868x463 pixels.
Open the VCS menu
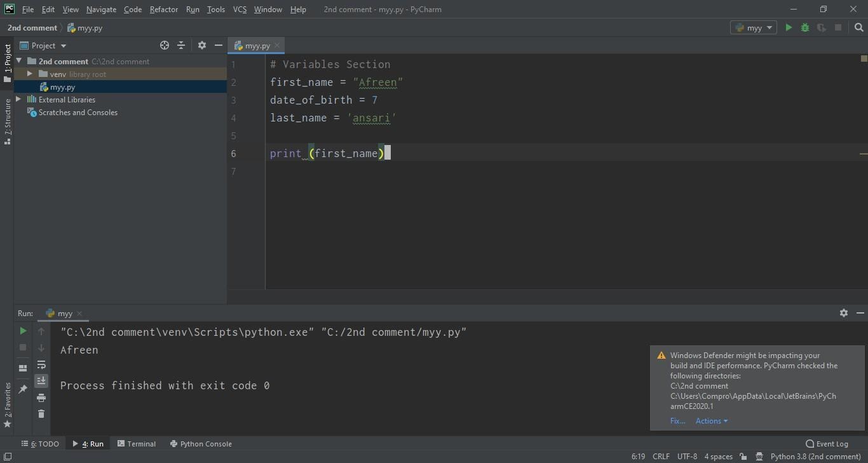[240, 10]
